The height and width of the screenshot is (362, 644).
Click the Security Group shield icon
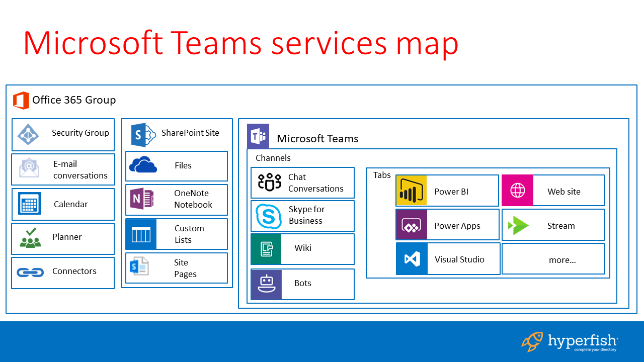[29, 134]
